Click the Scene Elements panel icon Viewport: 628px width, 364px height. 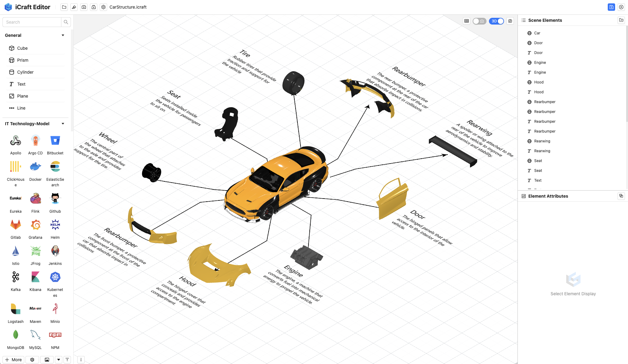click(523, 20)
